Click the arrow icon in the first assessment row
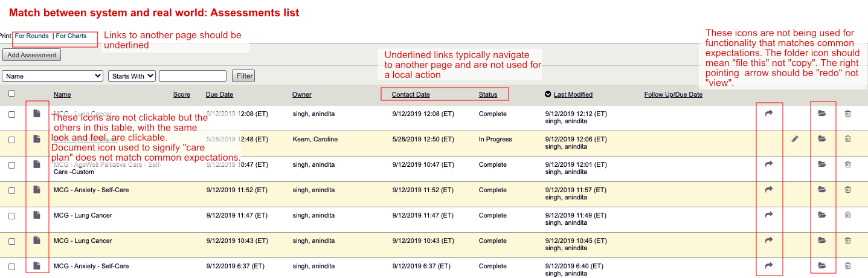 pos(769,114)
